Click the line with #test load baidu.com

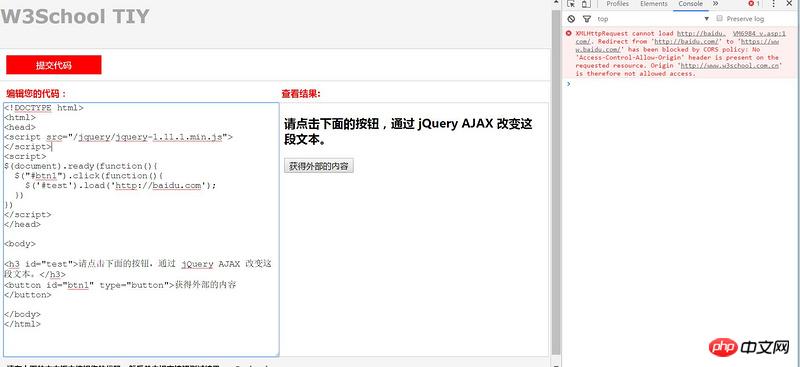click(120, 185)
